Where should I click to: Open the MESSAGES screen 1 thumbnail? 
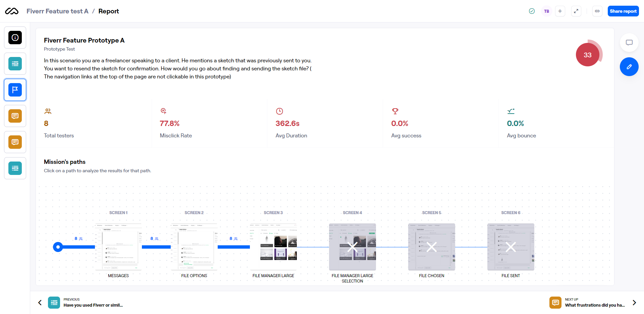(118, 247)
